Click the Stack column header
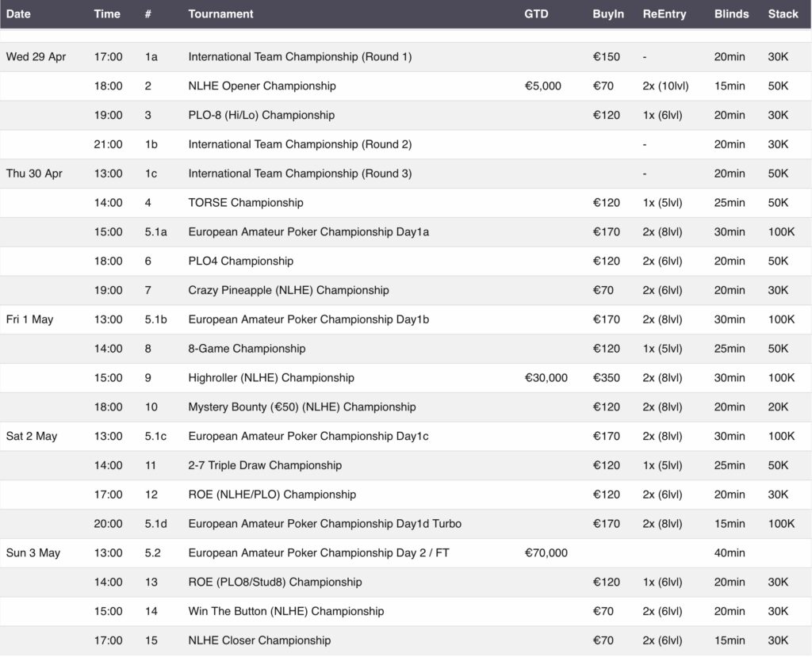812x657 pixels. click(783, 13)
